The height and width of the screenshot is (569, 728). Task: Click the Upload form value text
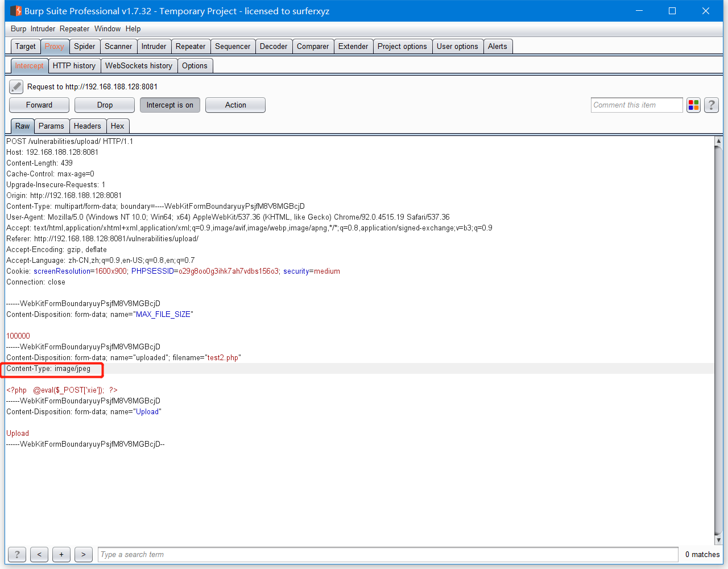coord(18,433)
